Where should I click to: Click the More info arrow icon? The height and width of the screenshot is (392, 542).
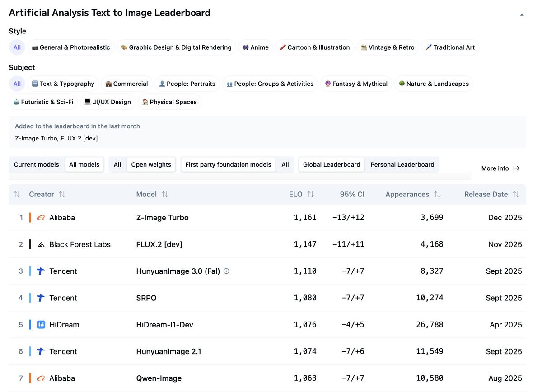coord(517,168)
